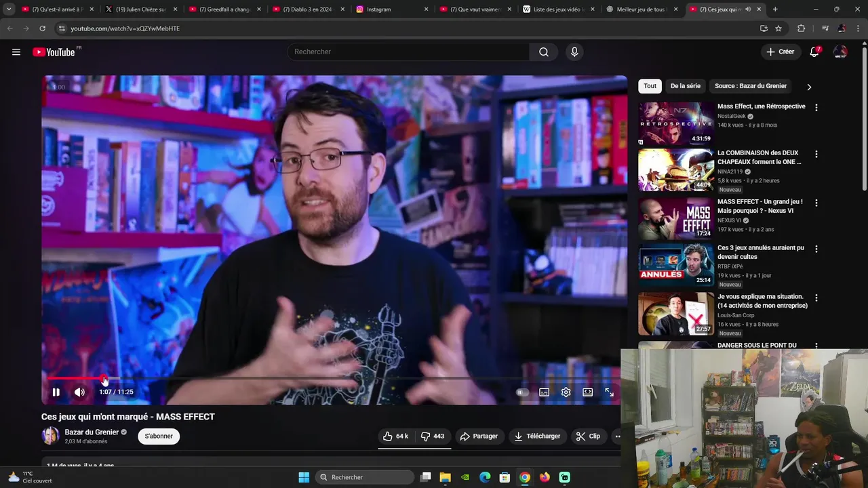Select the Tout filter chip
Image resolution: width=868 pixels, height=488 pixels.
[x=650, y=86]
